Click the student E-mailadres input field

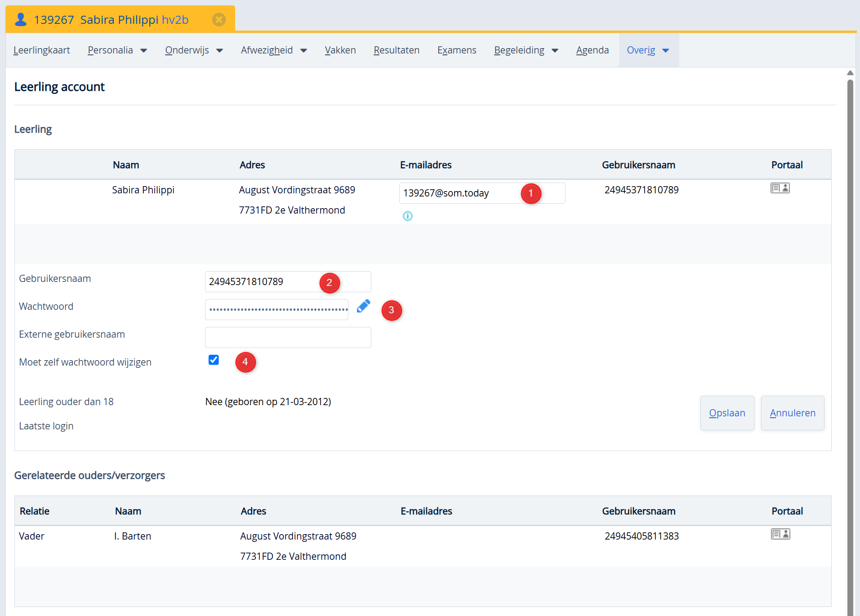459,193
